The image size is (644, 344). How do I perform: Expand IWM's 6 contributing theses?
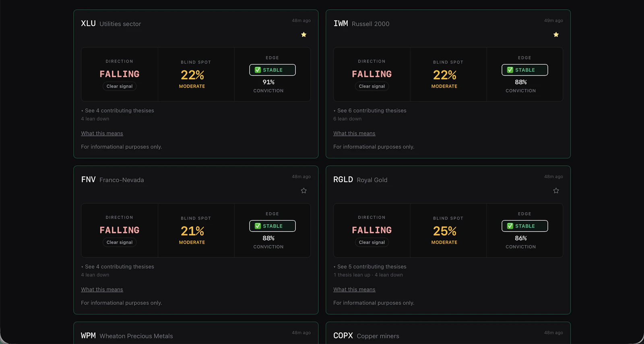pyautogui.click(x=370, y=111)
